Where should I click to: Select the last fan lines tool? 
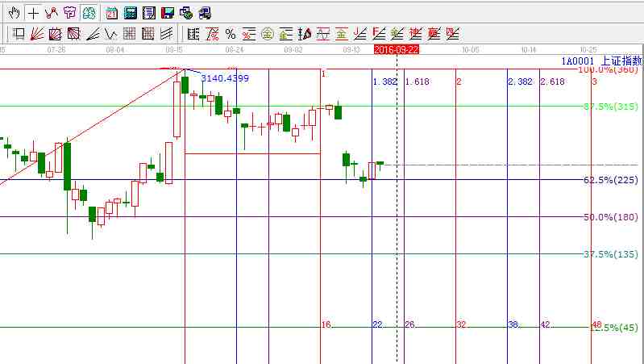point(453,34)
